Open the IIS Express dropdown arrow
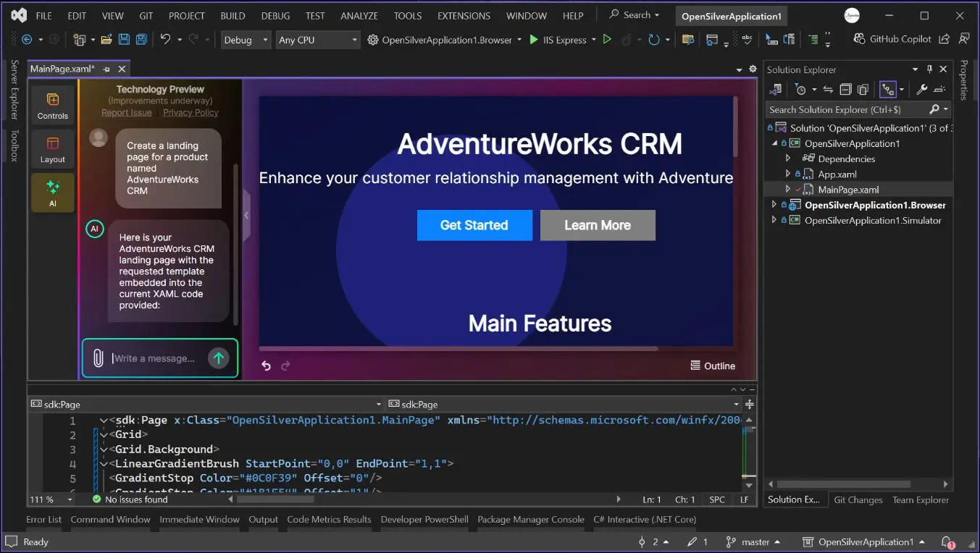This screenshot has height=553, width=980. pos(594,40)
